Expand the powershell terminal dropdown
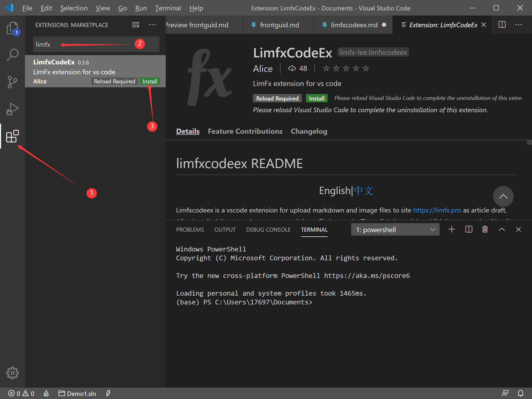Image resolution: width=532 pixels, height=399 pixels. (x=395, y=230)
